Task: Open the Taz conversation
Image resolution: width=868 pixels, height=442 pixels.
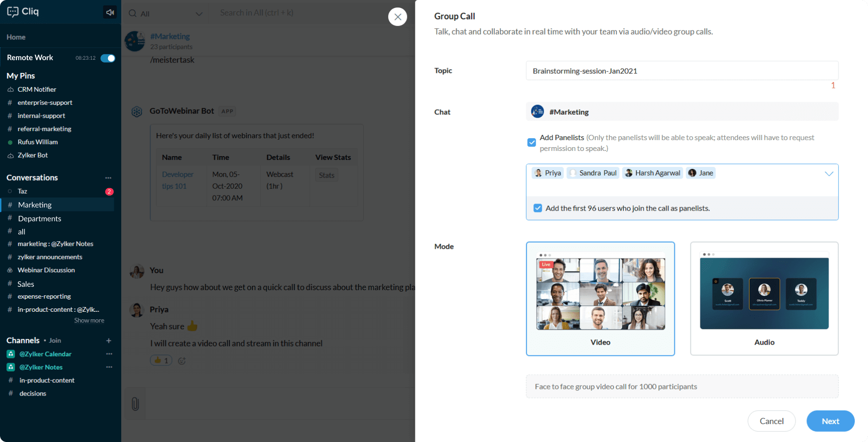Action: (x=23, y=191)
